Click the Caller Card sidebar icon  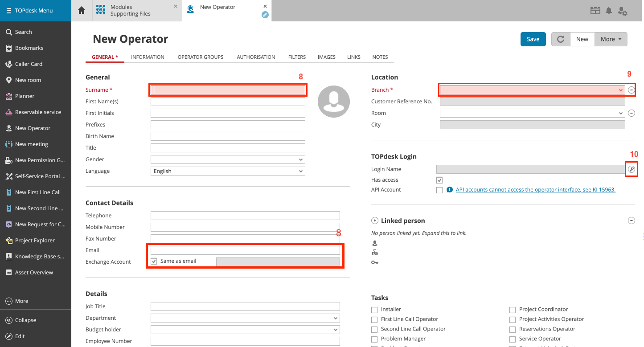pos(8,64)
